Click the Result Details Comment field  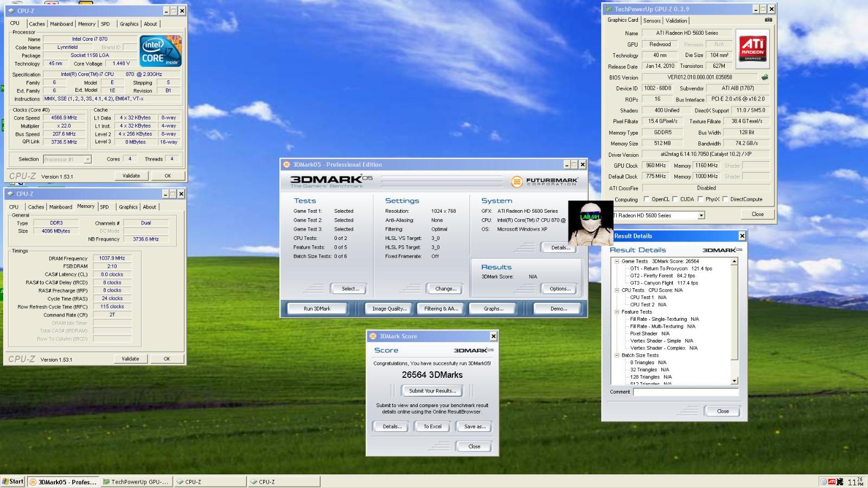point(686,392)
